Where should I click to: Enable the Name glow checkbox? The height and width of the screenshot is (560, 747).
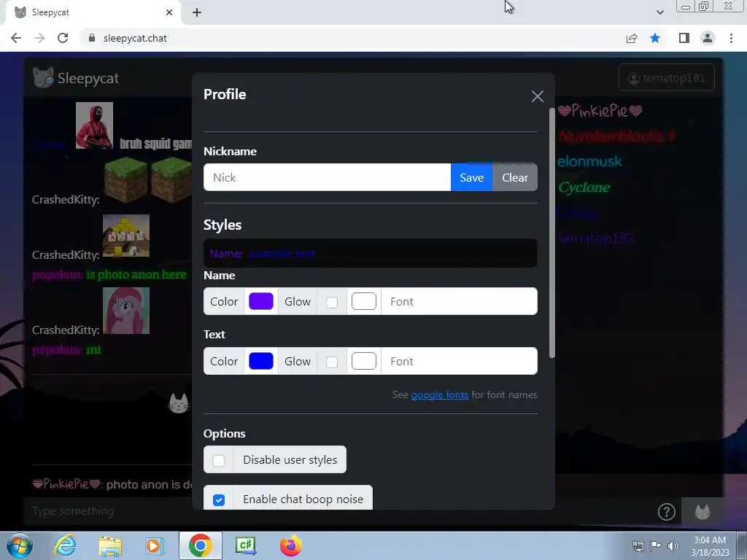(332, 303)
